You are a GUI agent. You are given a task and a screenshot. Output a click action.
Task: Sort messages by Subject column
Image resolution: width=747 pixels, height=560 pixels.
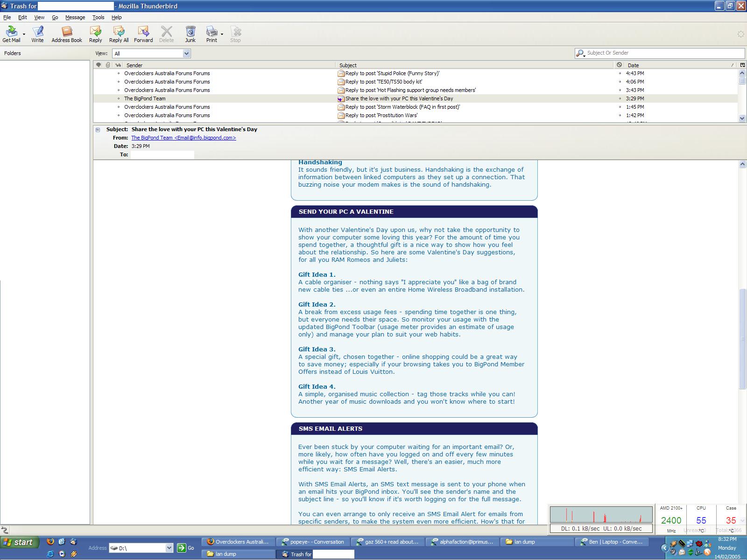tap(474, 65)
